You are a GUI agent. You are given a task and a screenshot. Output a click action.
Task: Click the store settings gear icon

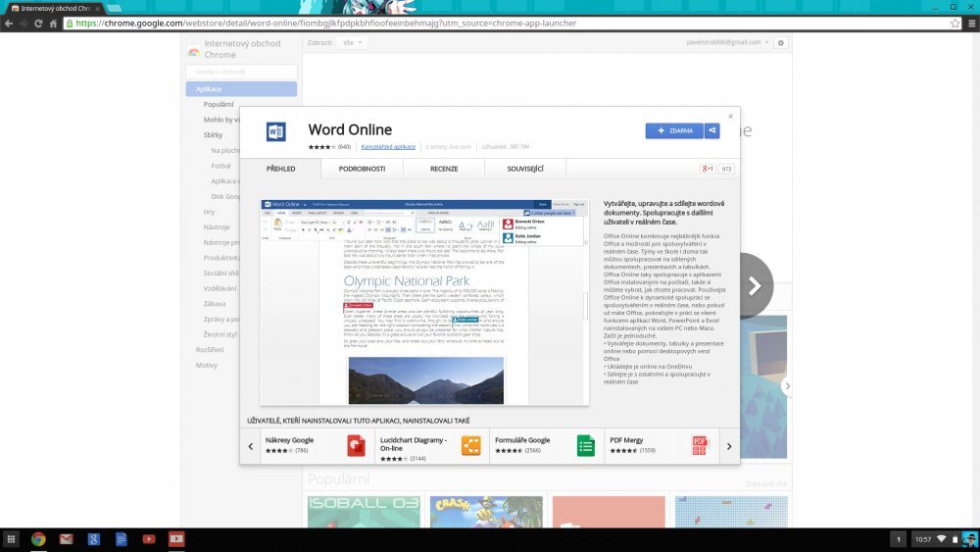pos(781,42)
